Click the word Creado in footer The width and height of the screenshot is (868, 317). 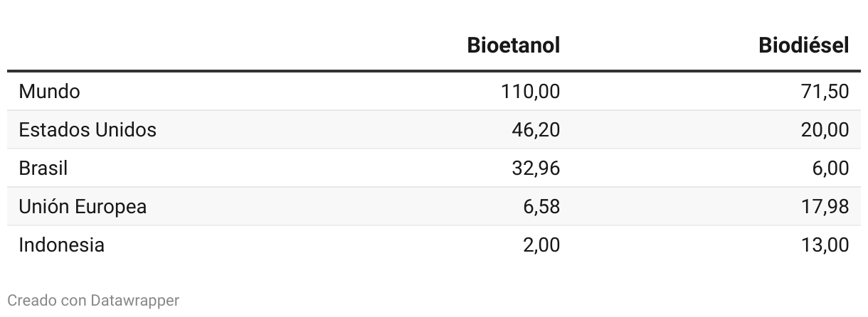click(x=32, y=301)
